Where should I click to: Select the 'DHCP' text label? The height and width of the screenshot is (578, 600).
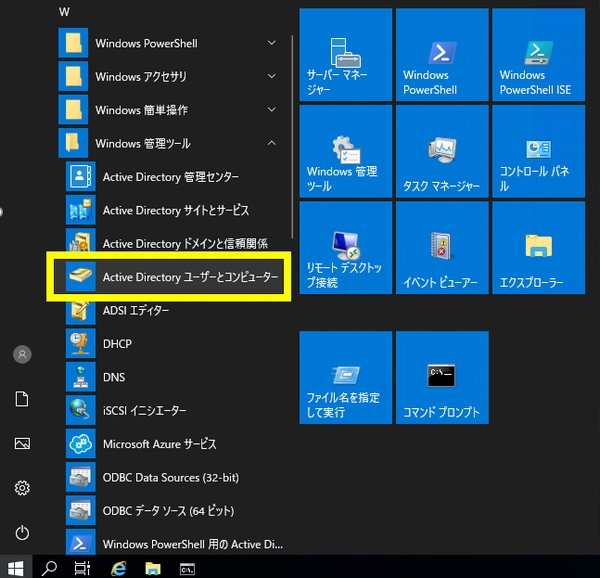coord(117,344)
